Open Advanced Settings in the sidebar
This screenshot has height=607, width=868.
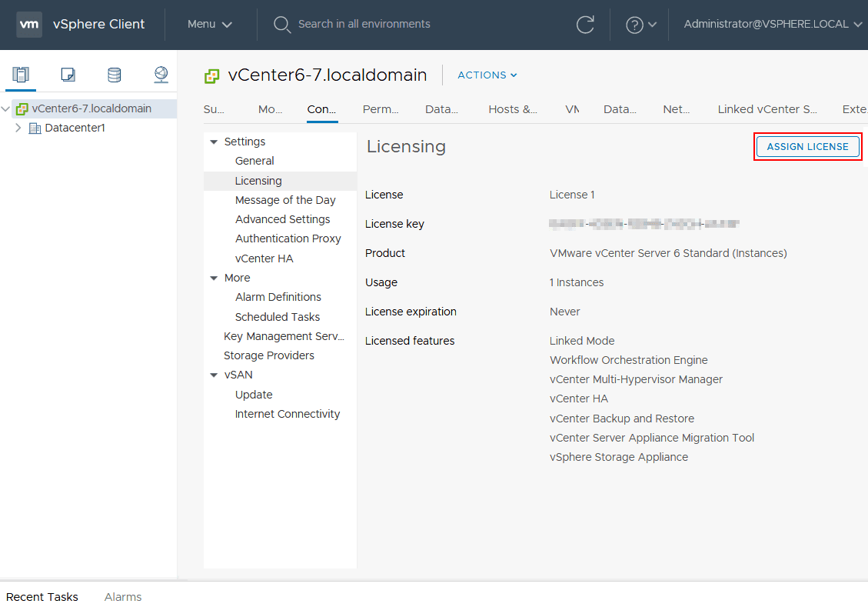(282, 219)
